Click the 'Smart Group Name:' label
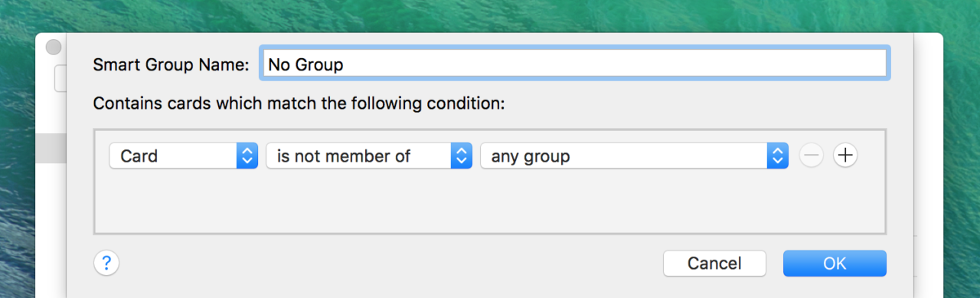This screenshot has height=298, width=980. (171, 65)
